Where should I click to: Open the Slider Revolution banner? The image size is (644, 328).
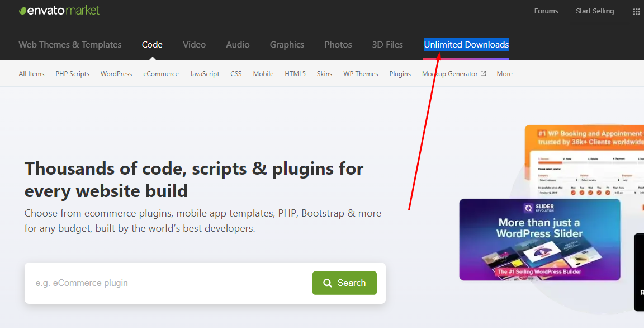click(x=539, y=240)
